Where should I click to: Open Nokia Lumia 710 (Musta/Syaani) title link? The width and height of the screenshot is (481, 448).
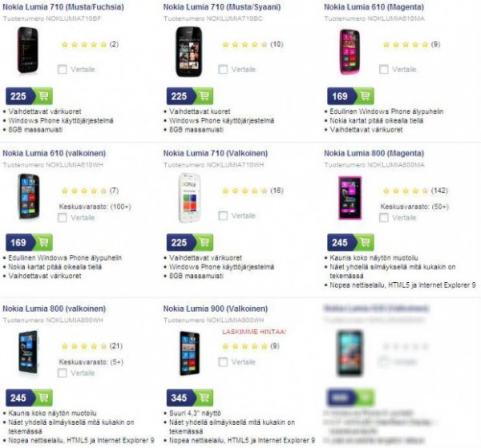click(222, 7)
